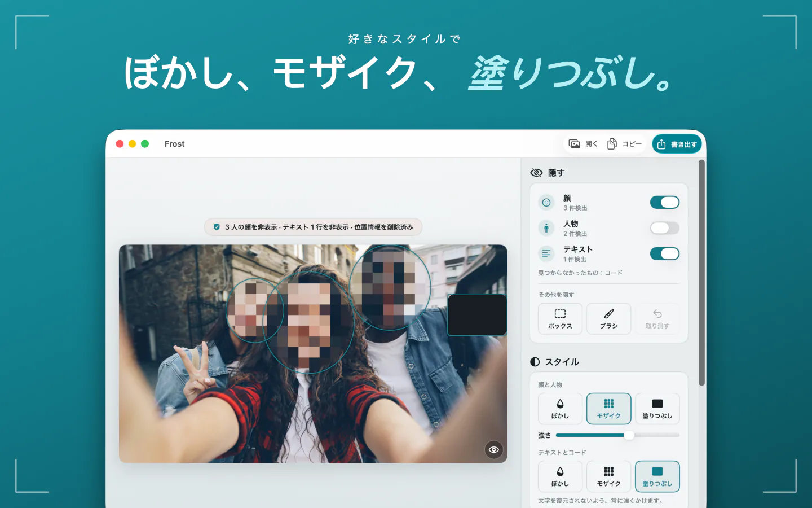Image resolution: width=812 pixels, height=508 pixels.
Task: Click the 開く (Open) image button
Action: pyautogui.click(x=583, y=144)
